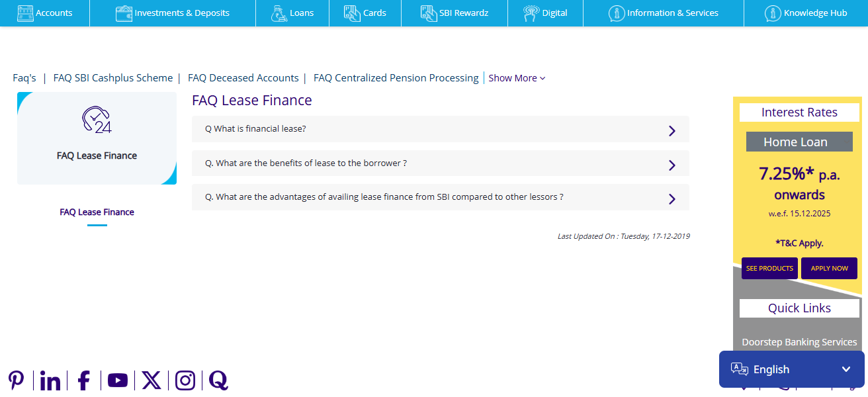Screen dimensions: 868x397
Task: Open the LinkedIn social icon
Action: pyautogui.click(x=50, y=380)
